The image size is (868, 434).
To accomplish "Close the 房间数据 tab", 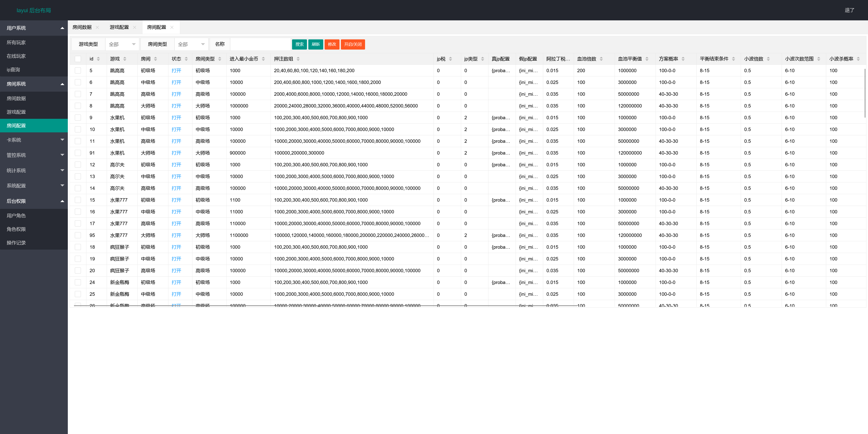I will point(97,27).
